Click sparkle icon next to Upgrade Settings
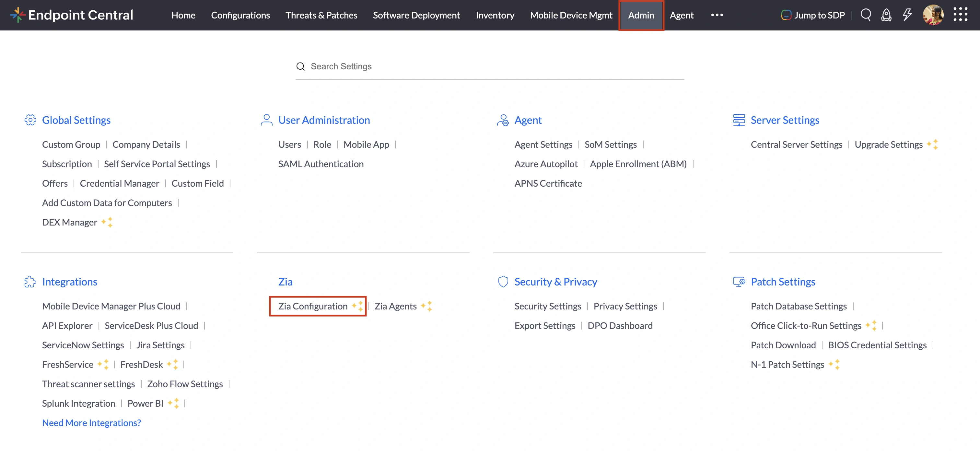Viewport: 980px width, 453px height. (932, 144)
